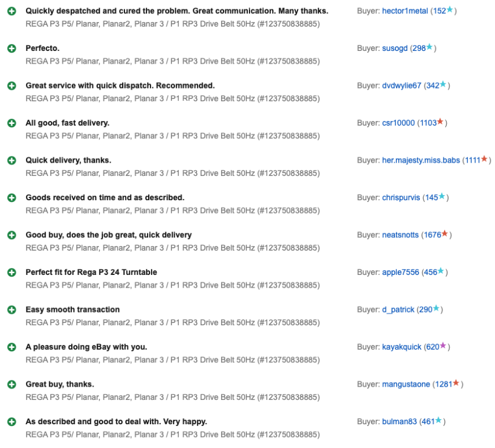The image size is (495, 448).
Task: View chrispurvis buyer profile
Action: (401, 197)
